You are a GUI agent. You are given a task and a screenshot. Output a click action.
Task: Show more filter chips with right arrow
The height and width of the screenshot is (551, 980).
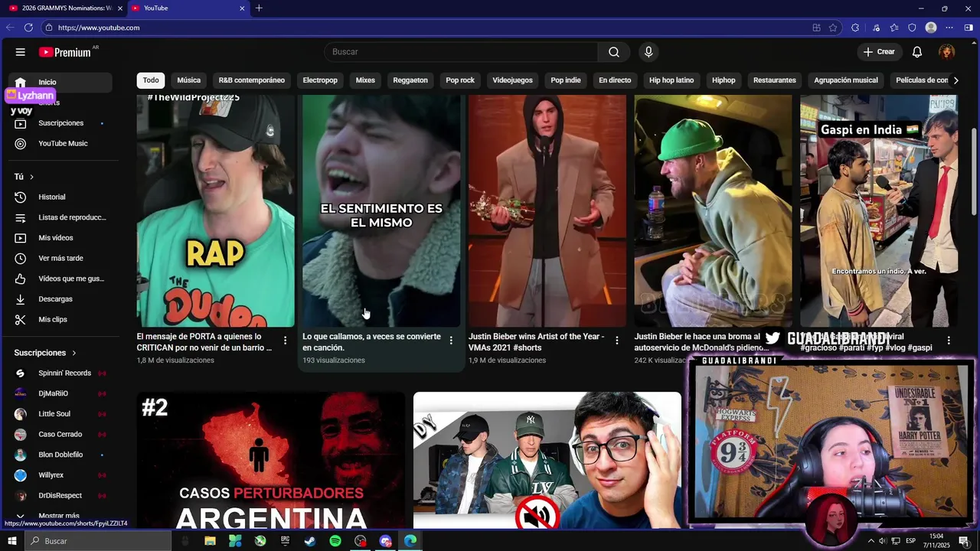[955, 80]
